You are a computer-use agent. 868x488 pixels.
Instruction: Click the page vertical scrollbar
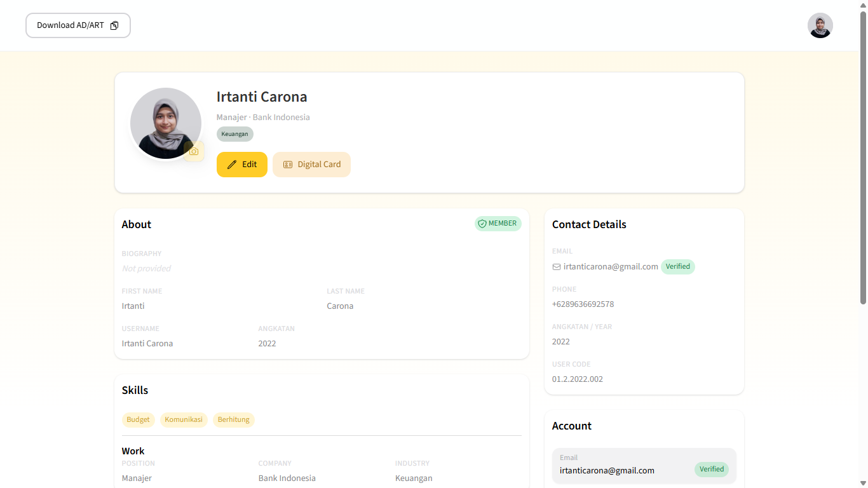pyautogui.click(x=863, y=159)
